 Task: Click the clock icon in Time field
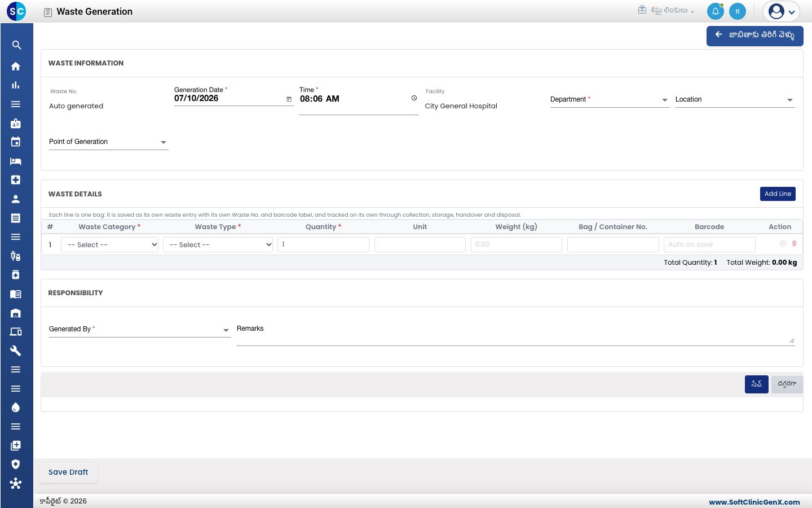click(414, 98)
